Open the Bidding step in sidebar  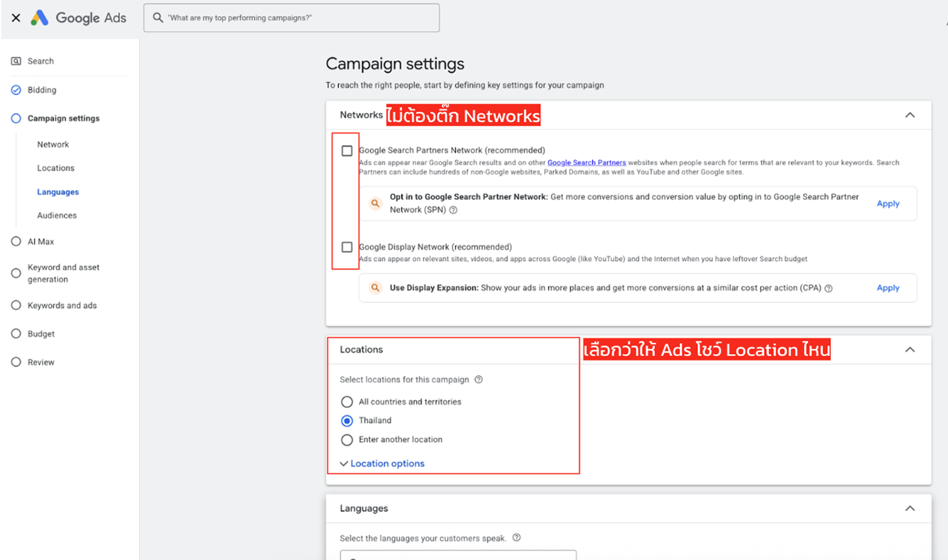click(42, 90)
